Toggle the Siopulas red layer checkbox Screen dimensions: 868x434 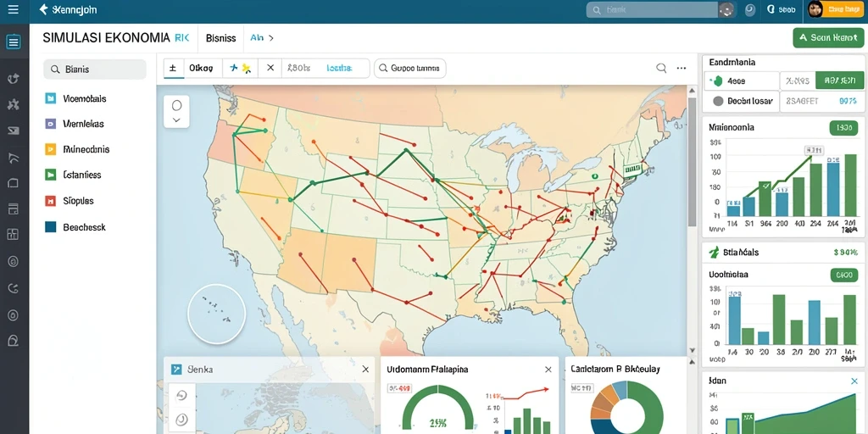point(50,201)
